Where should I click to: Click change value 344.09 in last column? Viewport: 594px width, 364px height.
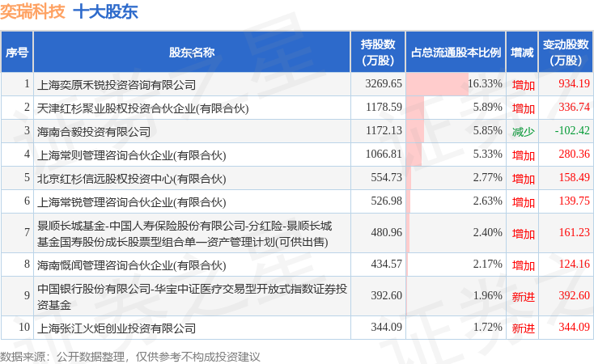pos(575,327)
